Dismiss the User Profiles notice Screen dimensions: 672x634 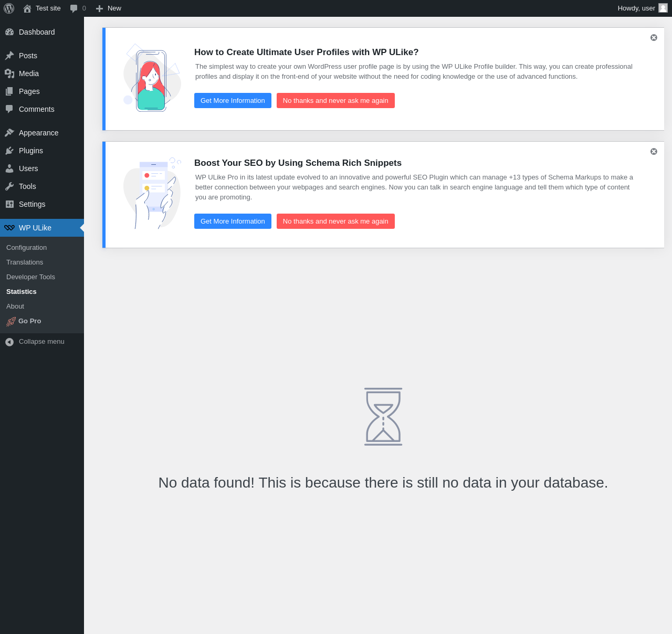tap(654, 38)
